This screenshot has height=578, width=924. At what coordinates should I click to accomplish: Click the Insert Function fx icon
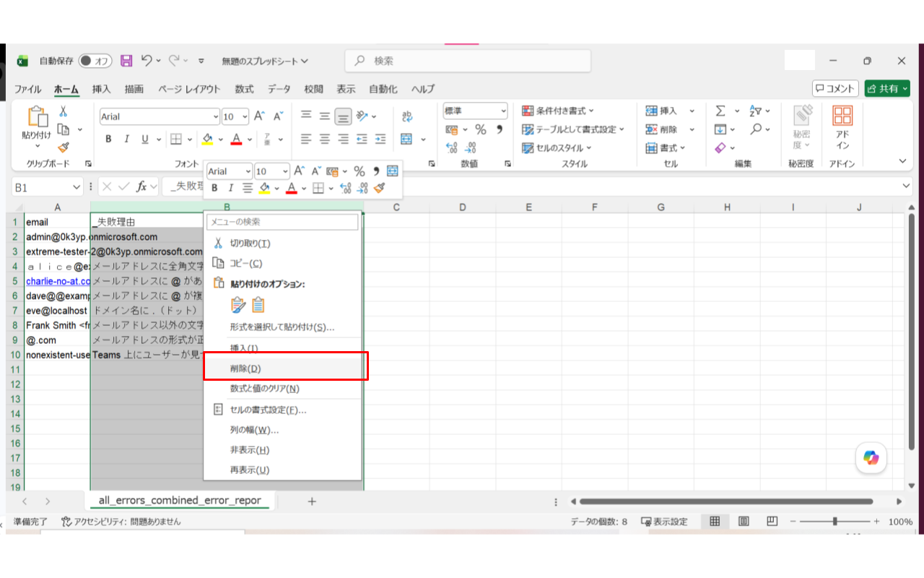point(142,186)
